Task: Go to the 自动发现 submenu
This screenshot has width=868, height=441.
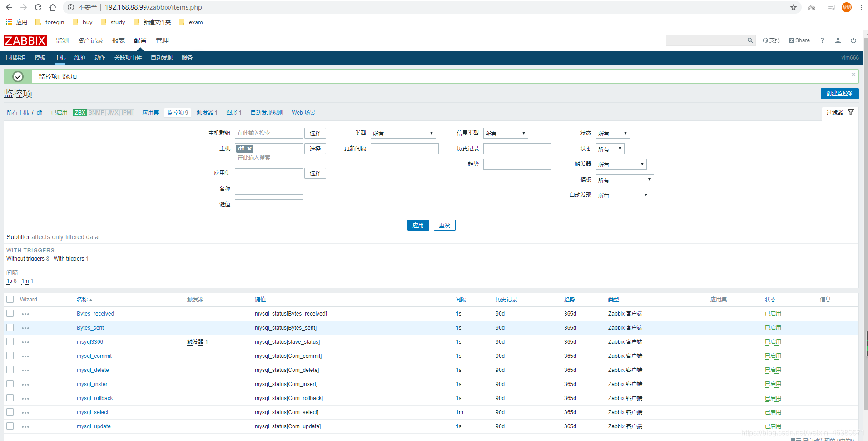Action: (162, 58)
